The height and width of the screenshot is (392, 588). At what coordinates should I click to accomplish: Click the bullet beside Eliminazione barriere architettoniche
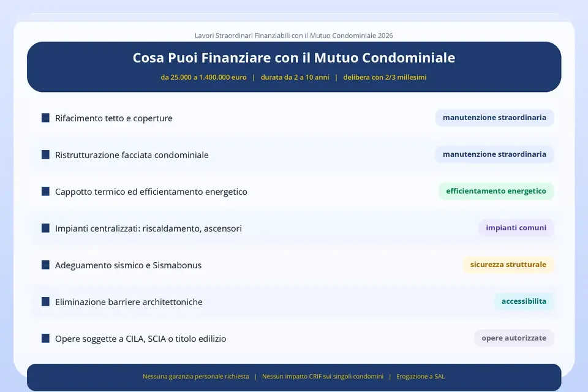45,301
